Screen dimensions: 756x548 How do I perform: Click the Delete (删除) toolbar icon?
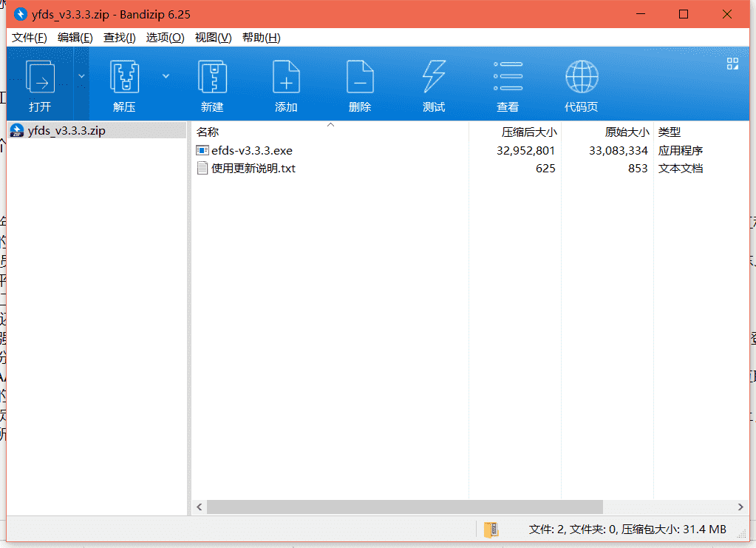[360, 77]
